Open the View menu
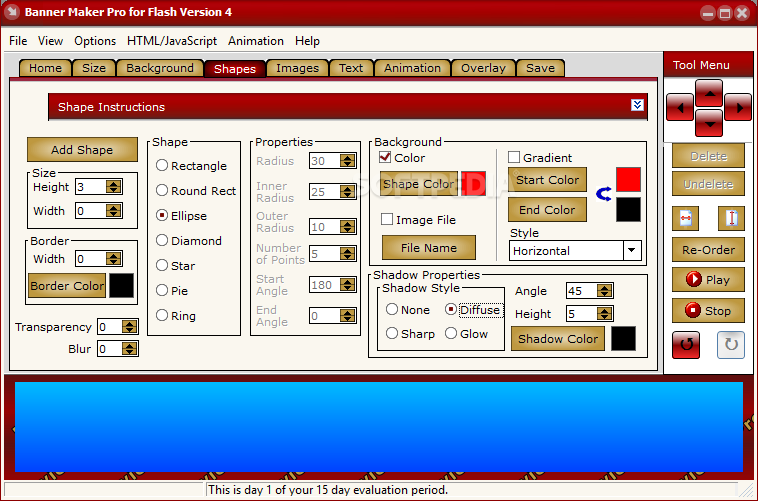Screen dimensions: 758x501 pos(50,41)
